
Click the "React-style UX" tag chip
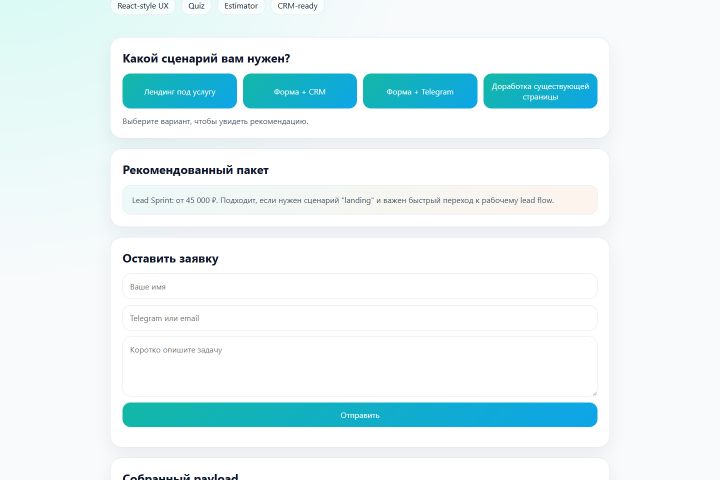click(x=143, y=6)
